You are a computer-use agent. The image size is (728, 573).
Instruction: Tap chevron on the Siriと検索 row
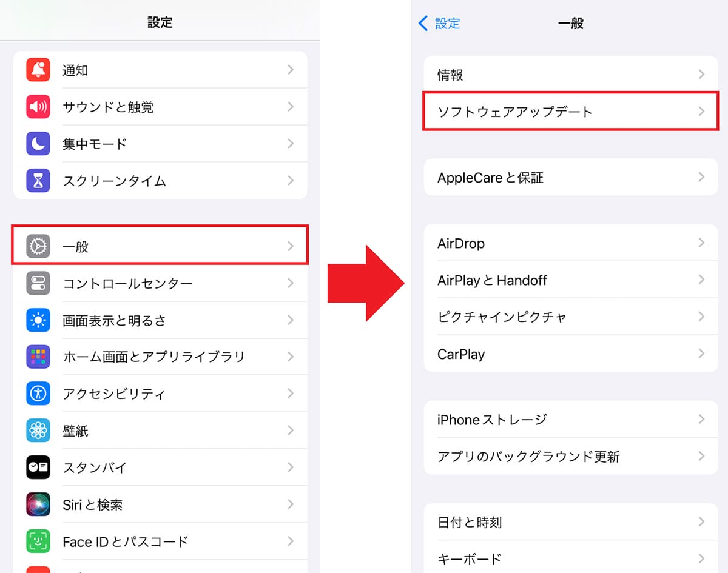(x=291, y=504)
